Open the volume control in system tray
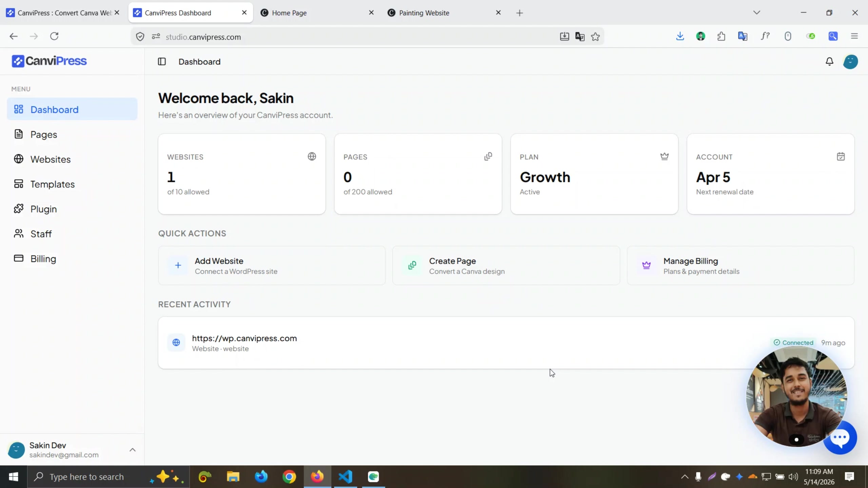 point(793,477)
